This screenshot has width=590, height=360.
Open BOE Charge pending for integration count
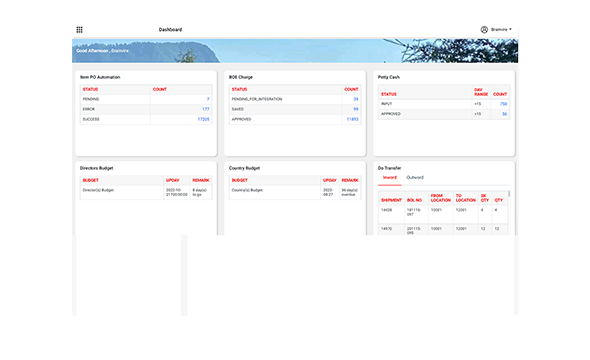(356, 99)
